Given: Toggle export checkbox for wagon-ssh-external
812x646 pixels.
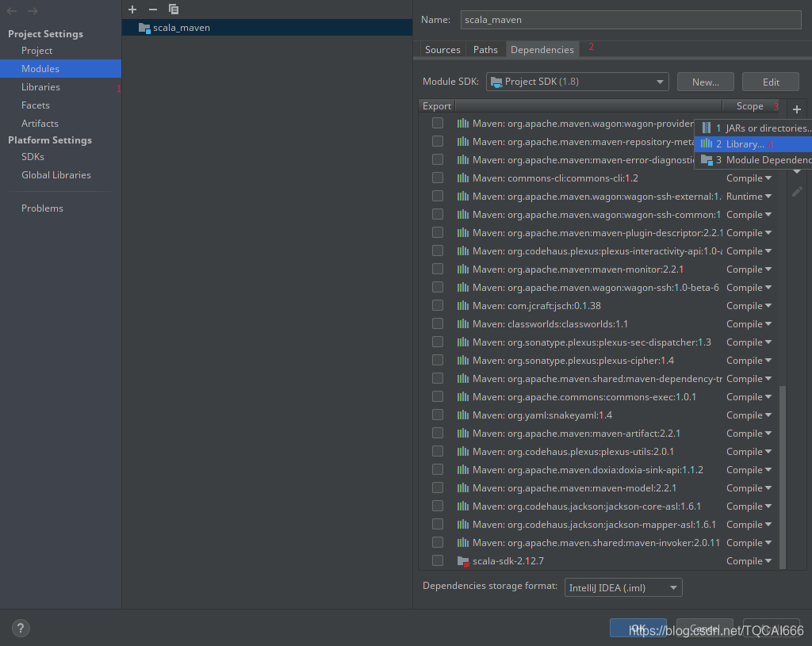Looking at the screenshot, I should coord(438,196).
